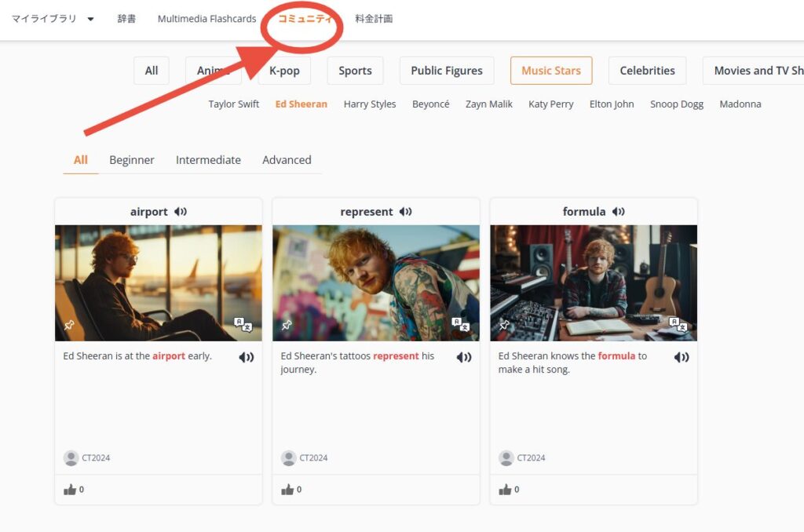
Task: Open CT2024 avatar on formula card
Action: [506, 457]
